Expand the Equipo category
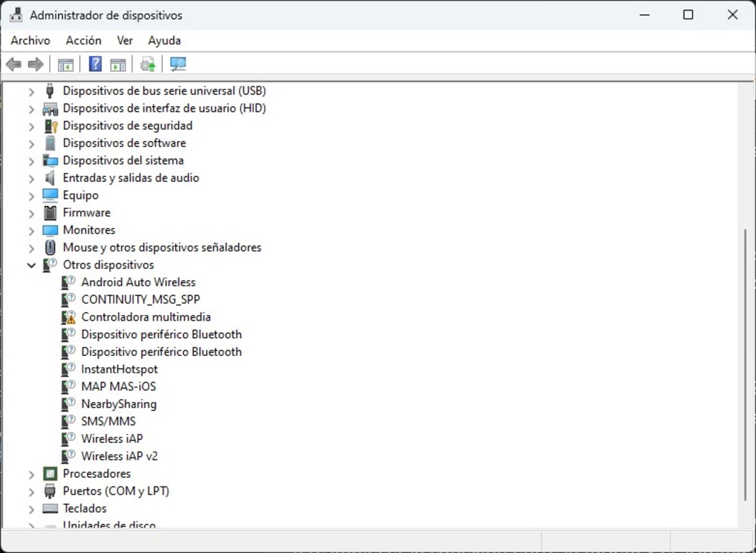The height and width of the screenshot is (553, 756). point(31,196)
